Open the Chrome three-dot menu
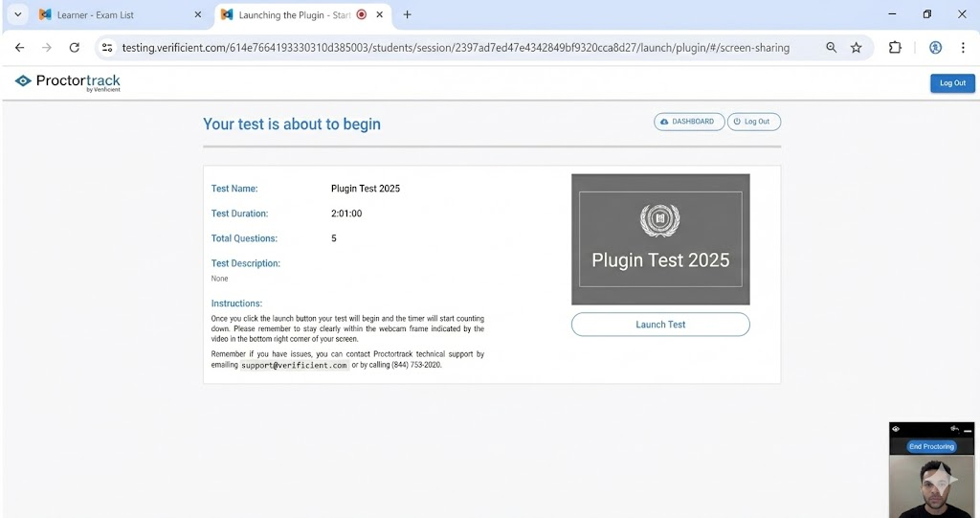This screenshot has height=518, width=980. (963, 48)
